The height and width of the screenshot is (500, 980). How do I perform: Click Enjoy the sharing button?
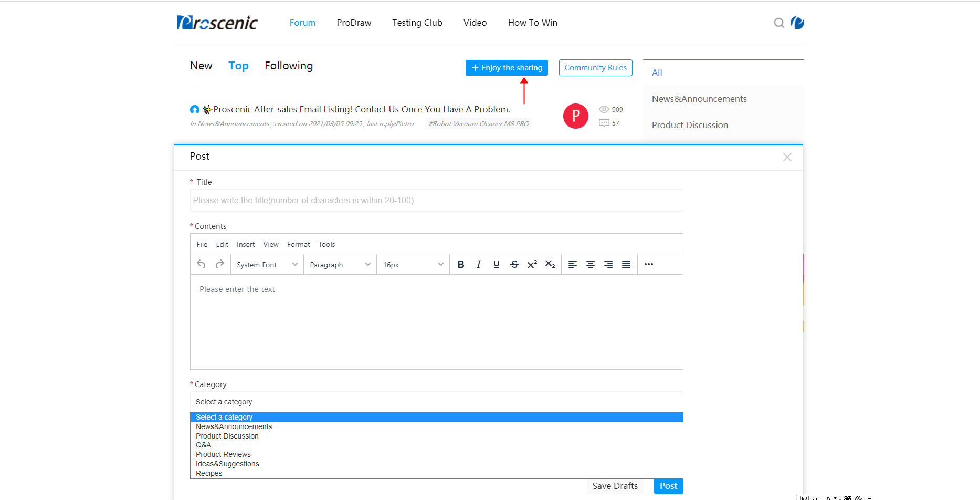(507, 68)
